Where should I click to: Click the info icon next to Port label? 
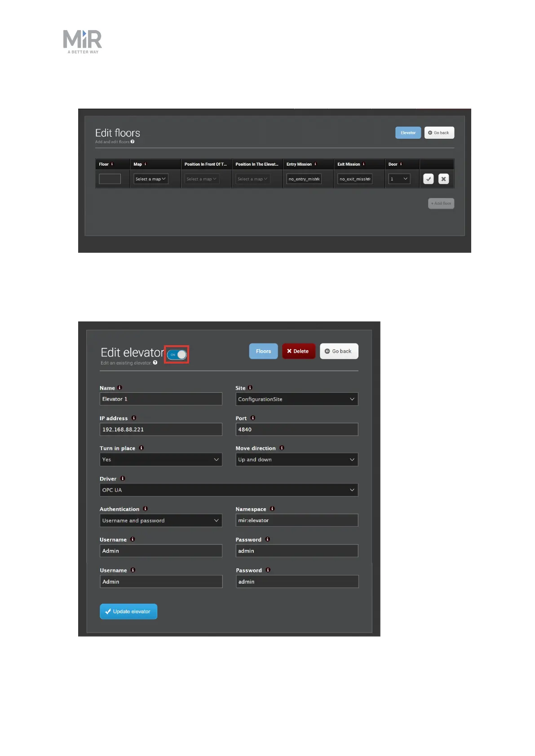[x=253, y=418]
